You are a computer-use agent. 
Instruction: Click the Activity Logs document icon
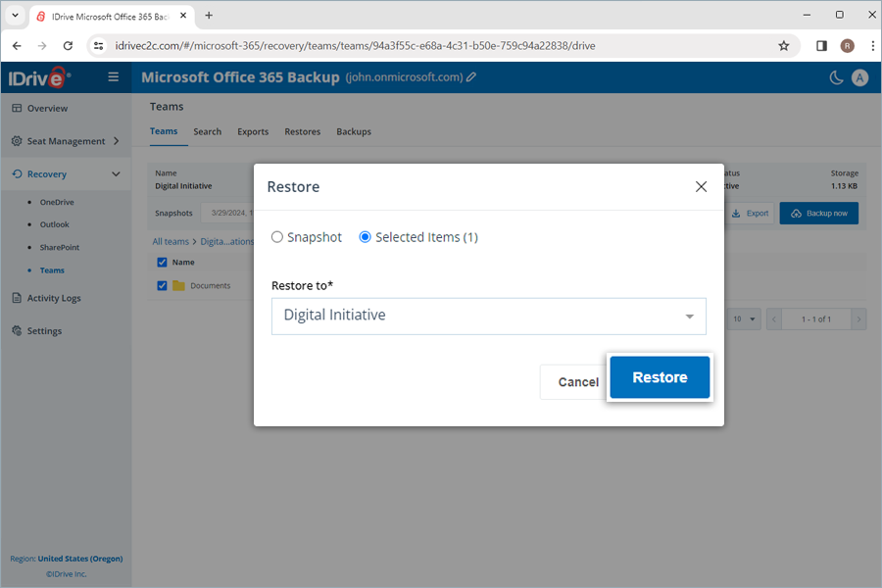point(17,298)
